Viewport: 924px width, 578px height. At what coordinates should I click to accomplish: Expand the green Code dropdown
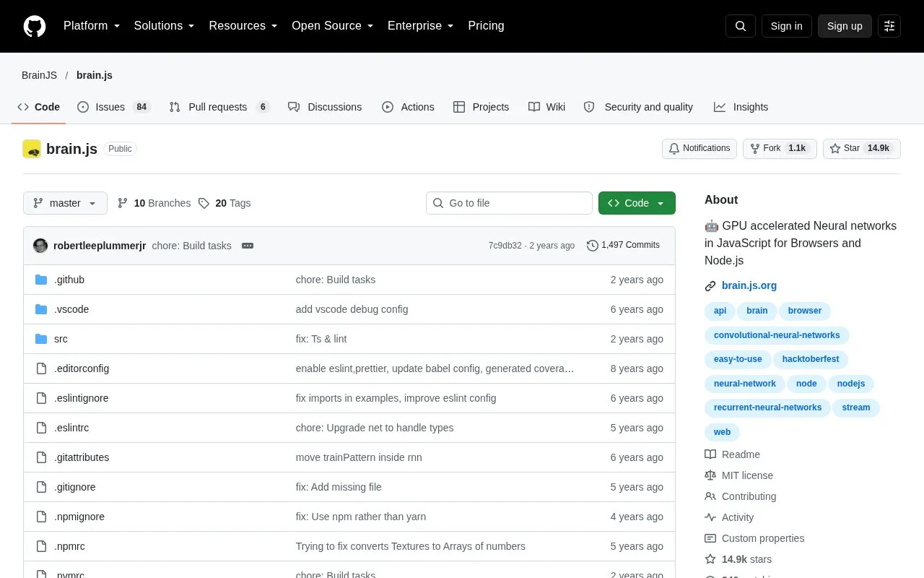pyautogui.click(x=637, y=203)
